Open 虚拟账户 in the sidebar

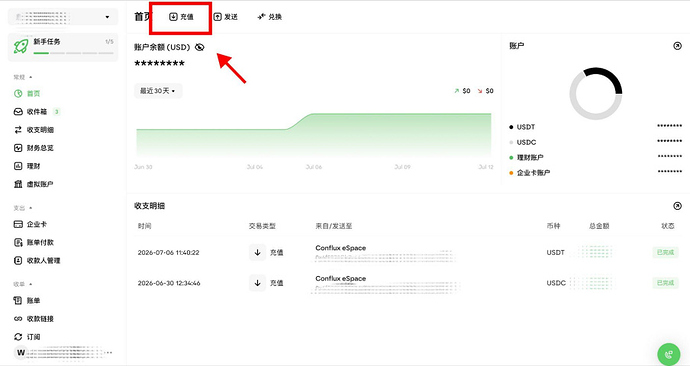(34, 184)
